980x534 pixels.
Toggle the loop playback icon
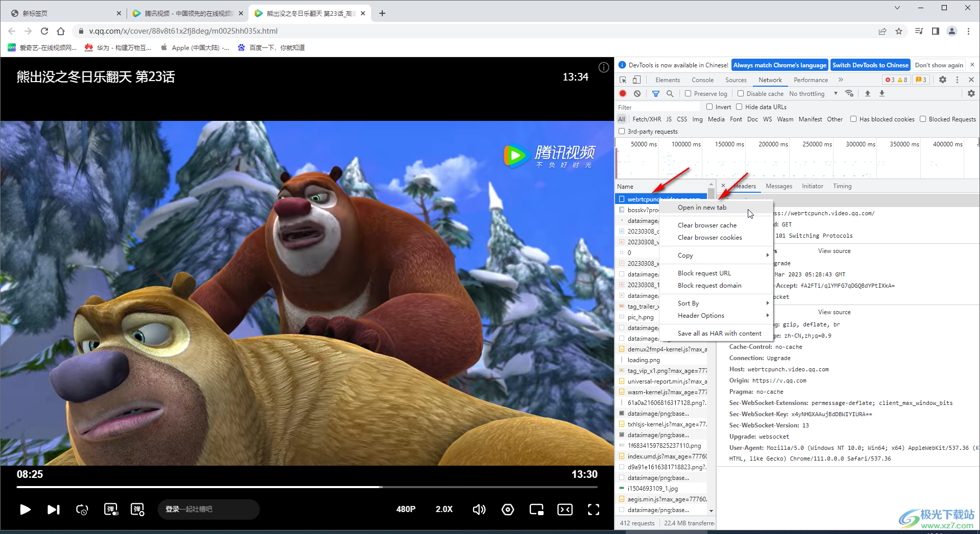click(x=82, y=510)
